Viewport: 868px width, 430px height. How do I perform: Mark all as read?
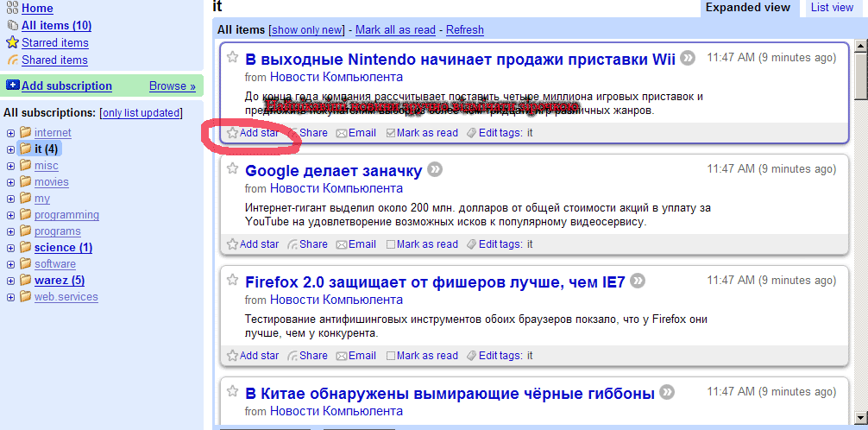point(395,30)
